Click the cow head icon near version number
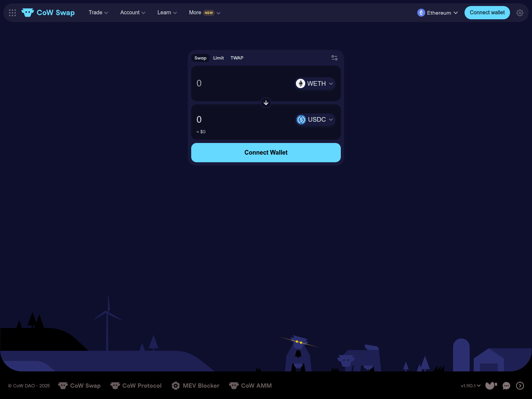 [491, 386]
